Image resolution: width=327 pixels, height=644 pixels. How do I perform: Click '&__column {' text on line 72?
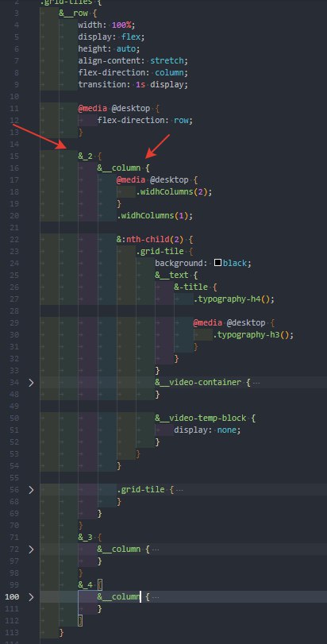tap(124, 550)
